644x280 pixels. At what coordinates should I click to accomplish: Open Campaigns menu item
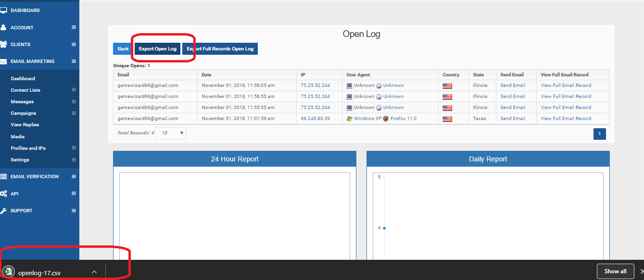click(23, 113)
